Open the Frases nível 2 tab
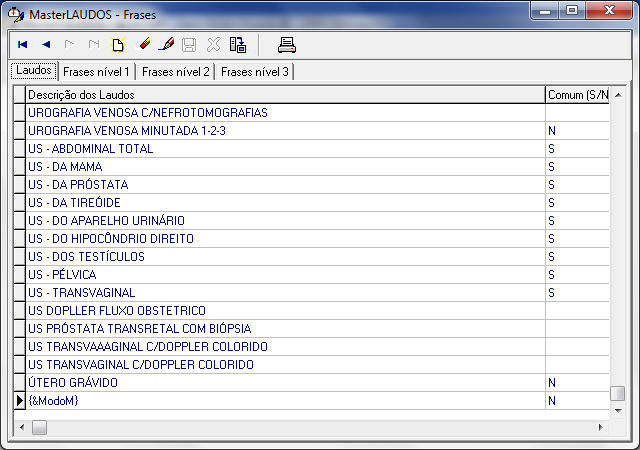This screenshot has width=640, height=450. [176, 72]
